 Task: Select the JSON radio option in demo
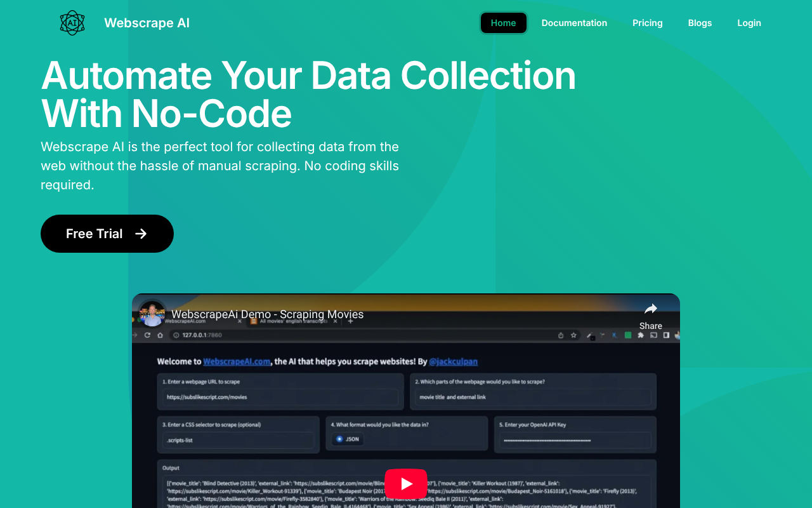340,439
